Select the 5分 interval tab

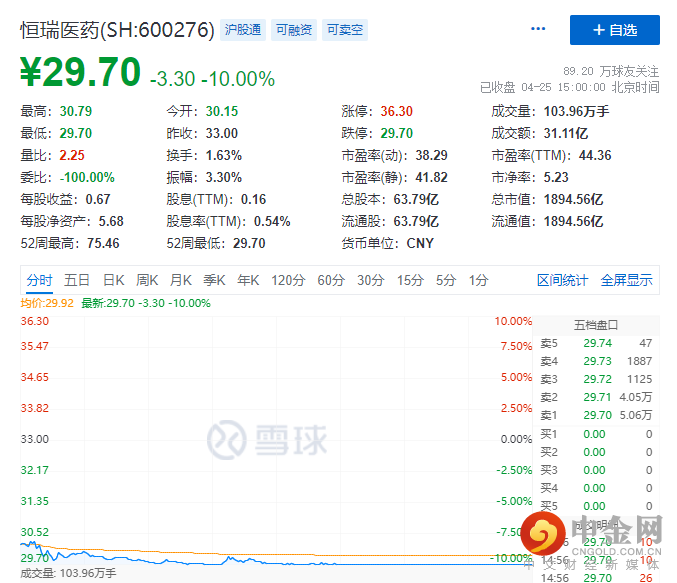point(446,280)
